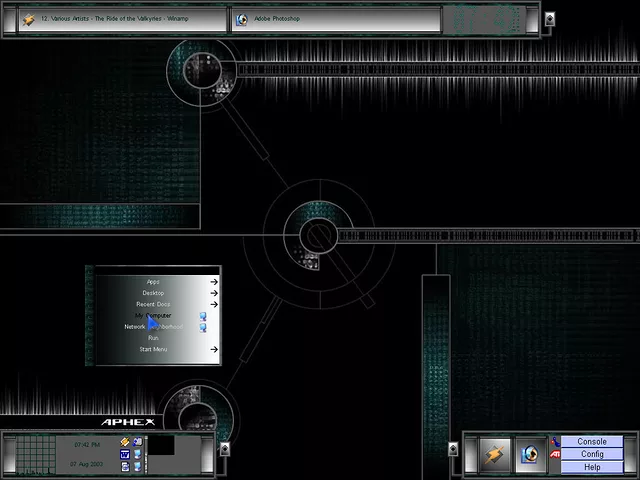Click the blue Word icon in bottom-left tray
Screen dimensions: 640x480
click(x=125, y=454)
